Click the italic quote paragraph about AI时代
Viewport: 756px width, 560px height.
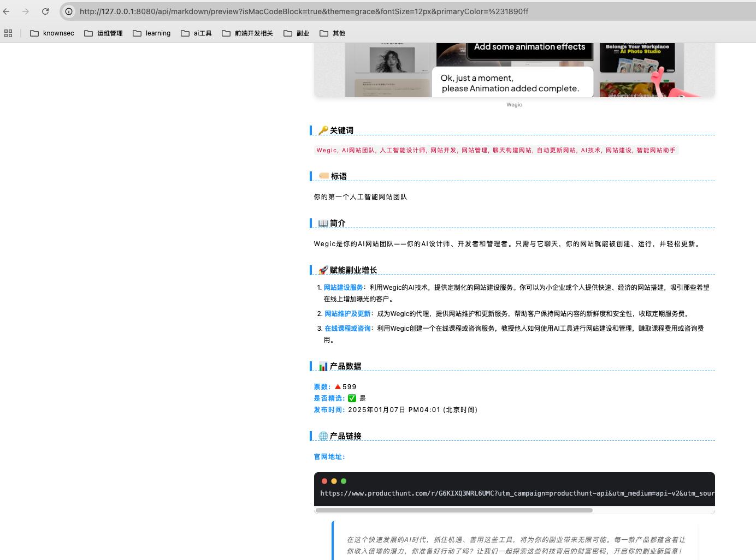(516, 545)
